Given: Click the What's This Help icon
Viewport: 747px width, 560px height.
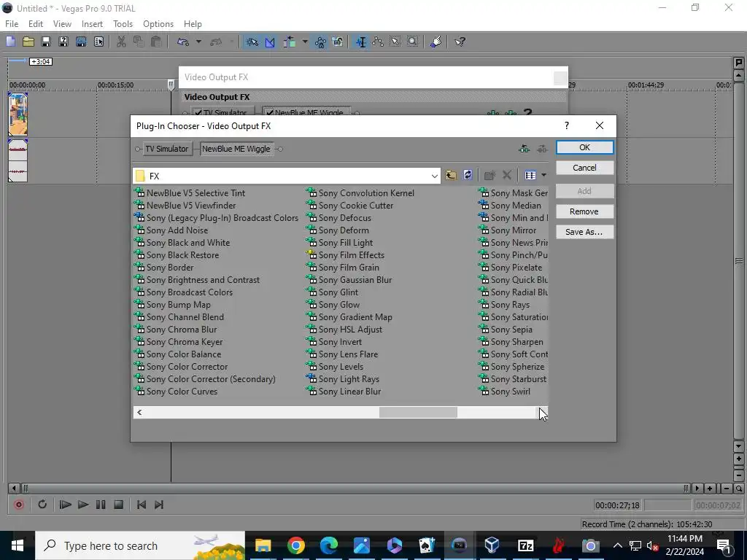Looking at the screenshot, I should pos(460,42).
